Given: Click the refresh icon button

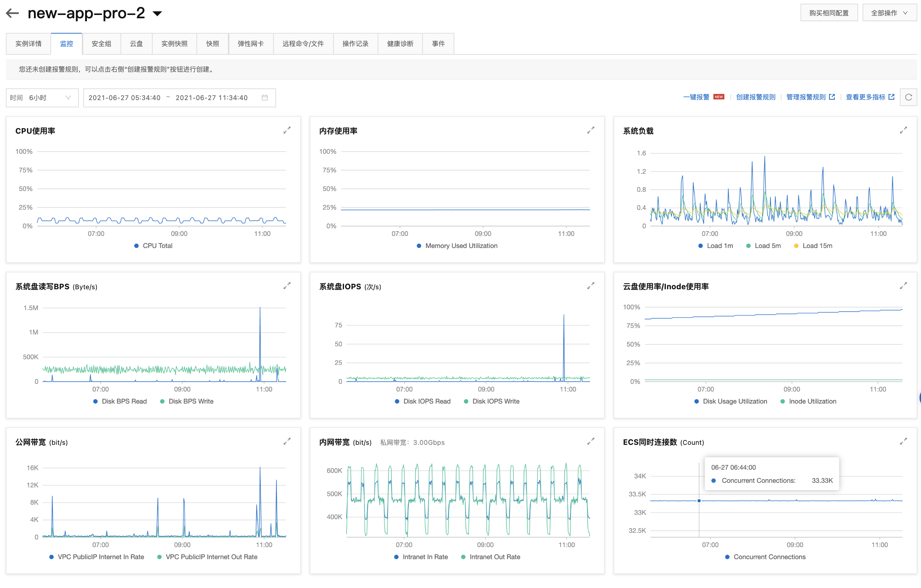Looking at the screenshot, I should point(908,97).
